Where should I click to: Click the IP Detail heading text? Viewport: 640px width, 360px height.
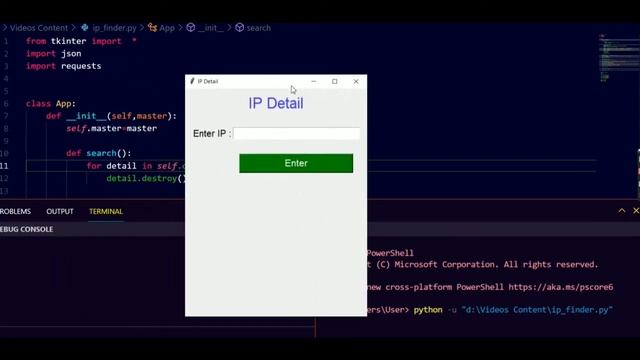[276, 103]
